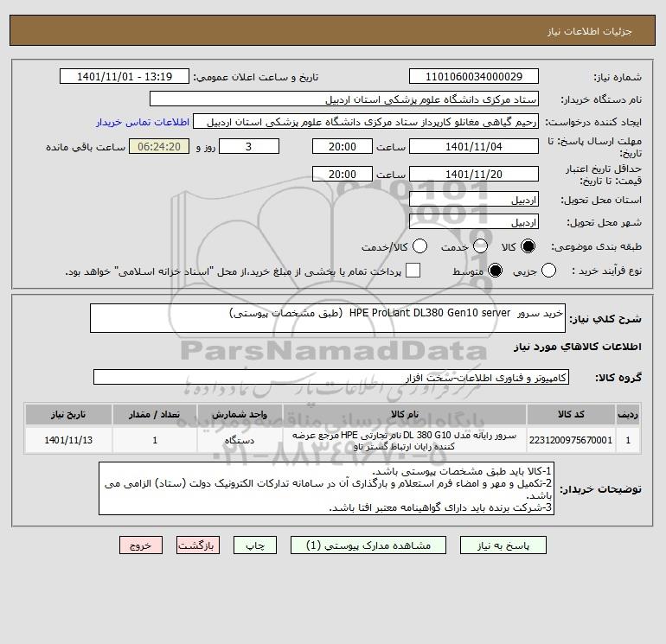The height and width of the screenshot is (644, 666).
Task: Click the پاسخ به نیاز button
Action: [503, 545]
